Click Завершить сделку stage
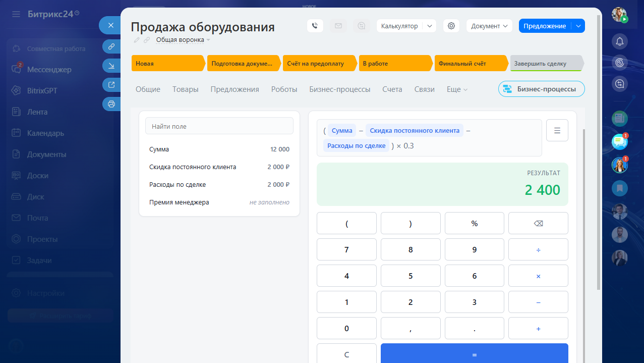Screen dimensions: 644x363 point(547,64)
